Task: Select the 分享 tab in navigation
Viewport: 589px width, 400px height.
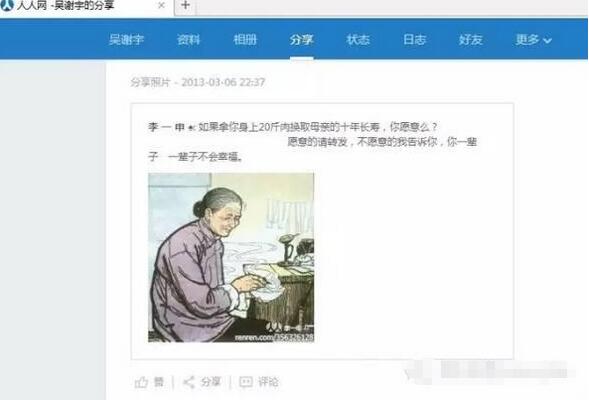Action: (301, 39)
